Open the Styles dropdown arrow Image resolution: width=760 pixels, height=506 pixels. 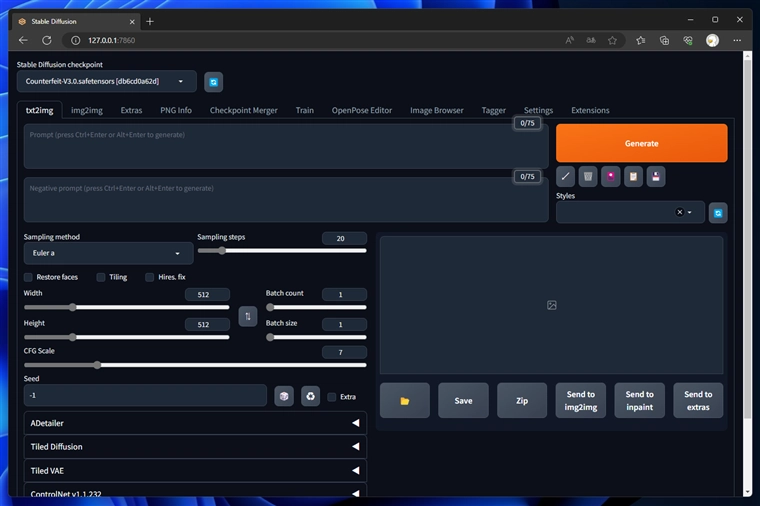(x=689, y=212)
